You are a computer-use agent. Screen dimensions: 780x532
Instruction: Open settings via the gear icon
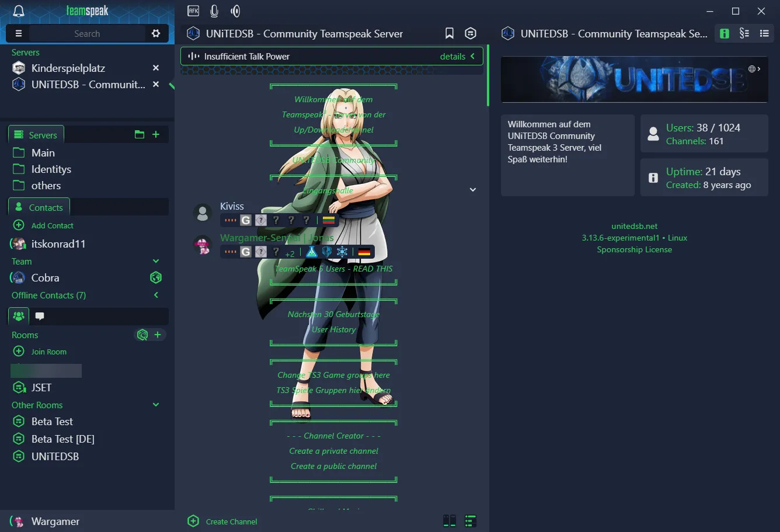coord(156,33)
